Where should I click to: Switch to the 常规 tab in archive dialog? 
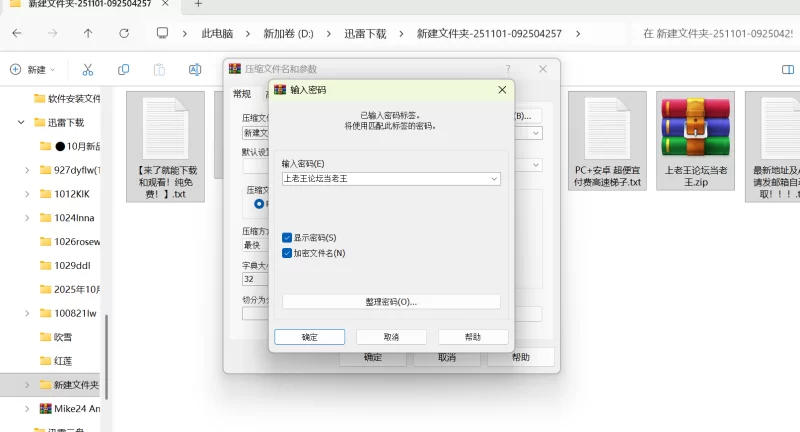242,94
